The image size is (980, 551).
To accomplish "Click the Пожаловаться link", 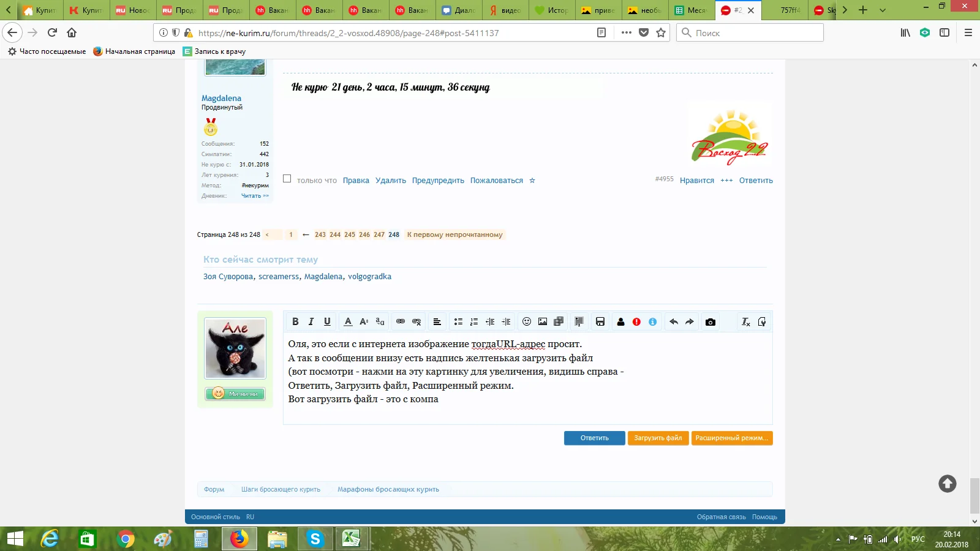I will [x=497, y=181].
